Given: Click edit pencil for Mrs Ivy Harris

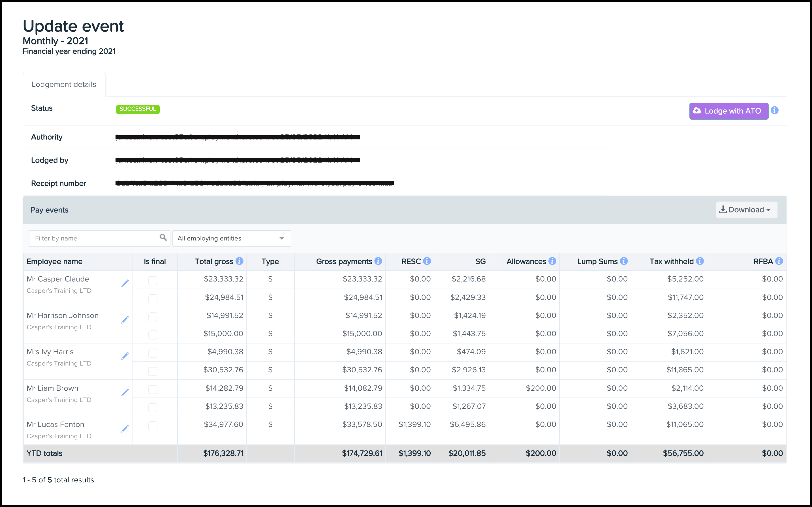Looking at the screenshot, I should 125,356.
